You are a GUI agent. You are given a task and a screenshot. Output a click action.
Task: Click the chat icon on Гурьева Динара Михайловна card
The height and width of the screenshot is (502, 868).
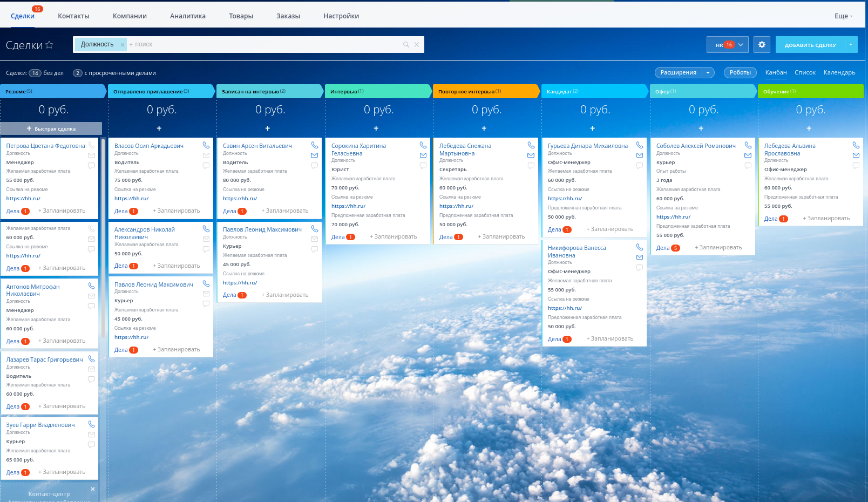pos(640,166)
